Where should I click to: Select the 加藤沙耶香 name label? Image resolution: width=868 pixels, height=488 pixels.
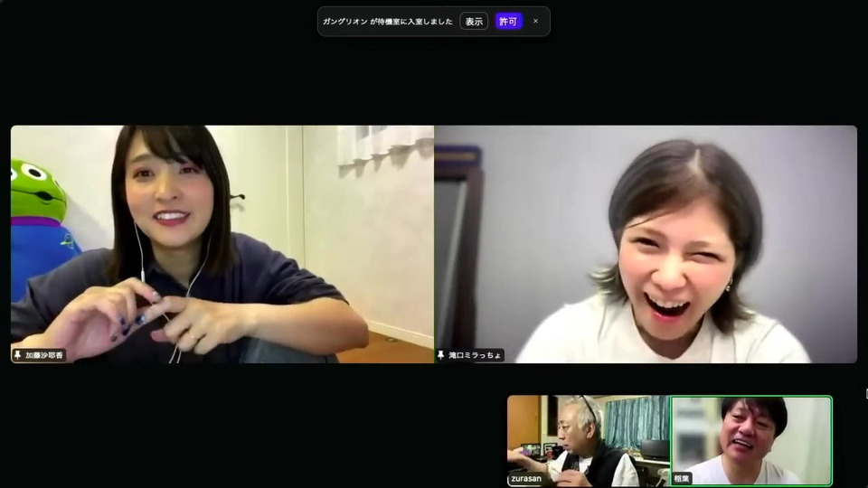43,355
